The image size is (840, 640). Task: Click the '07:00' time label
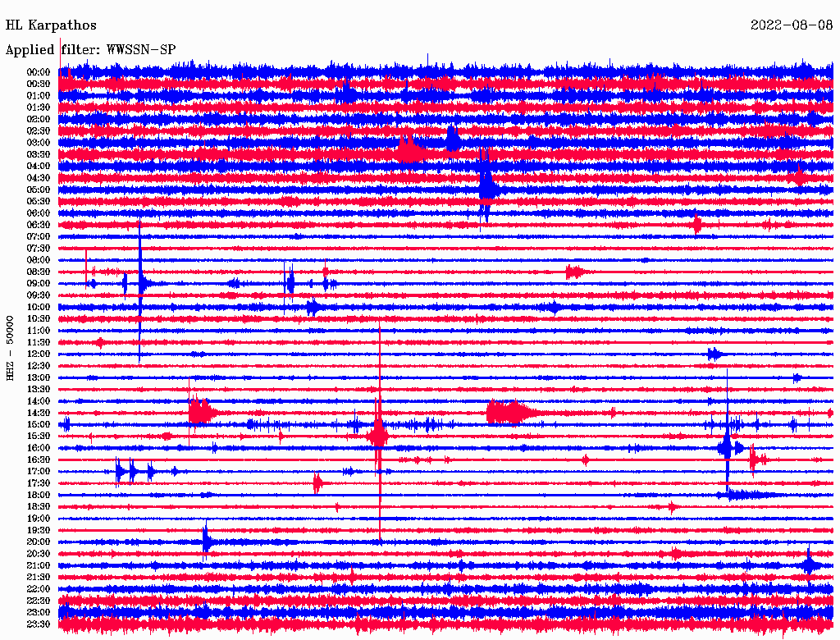39,237
